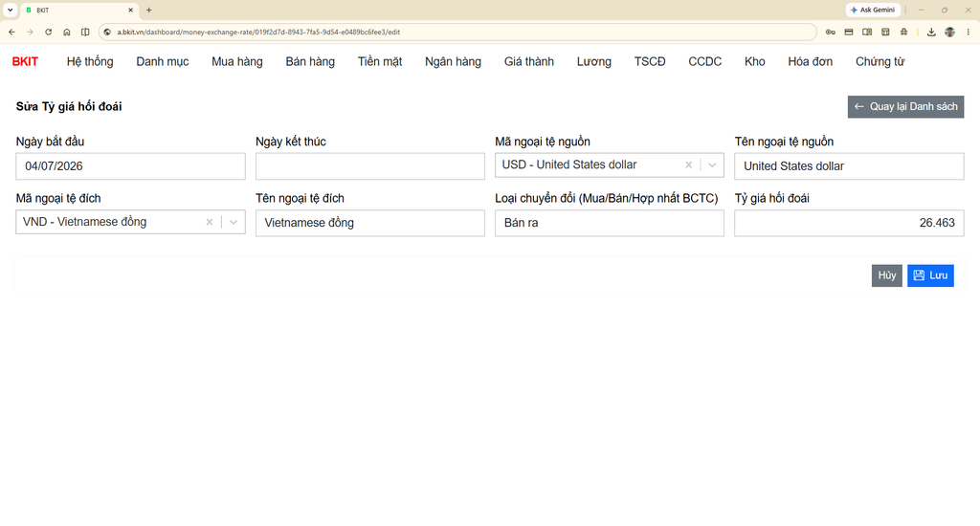Select the VND - Vietnamese đồng combo box
This screenshot has height=526, width=980.
coord(130,222)
